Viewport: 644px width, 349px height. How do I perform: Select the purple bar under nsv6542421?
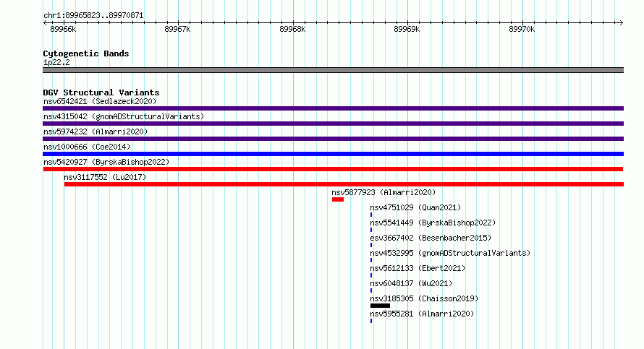click(333, 108)
